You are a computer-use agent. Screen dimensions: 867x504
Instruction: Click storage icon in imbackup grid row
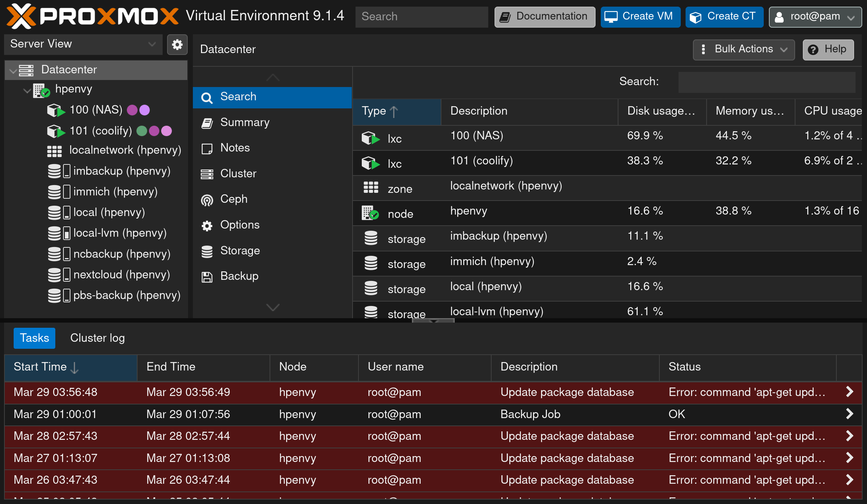tap(371, 238)
